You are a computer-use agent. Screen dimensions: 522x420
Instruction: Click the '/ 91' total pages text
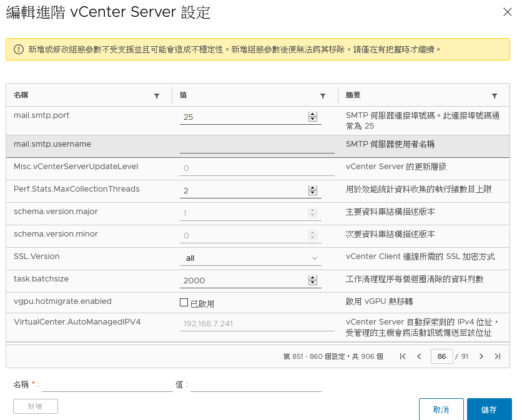pos(461,356)
